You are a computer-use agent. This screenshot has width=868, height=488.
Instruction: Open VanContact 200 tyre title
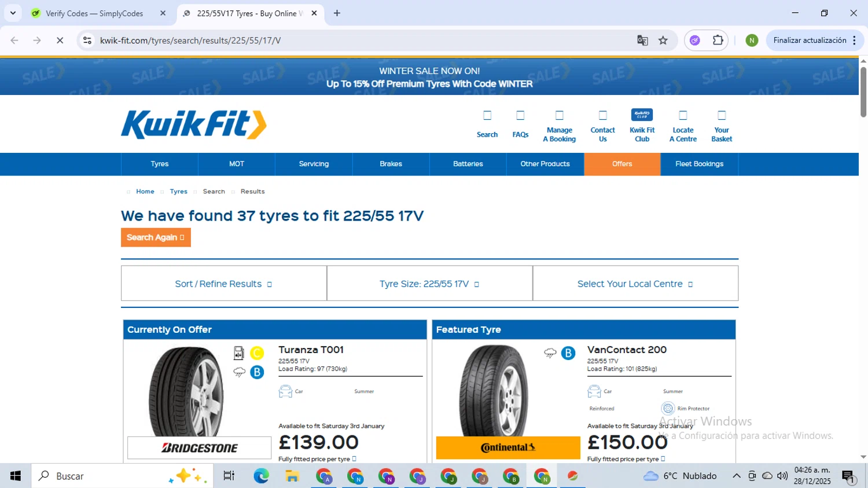pyautogui.click(x=627, y=350)
